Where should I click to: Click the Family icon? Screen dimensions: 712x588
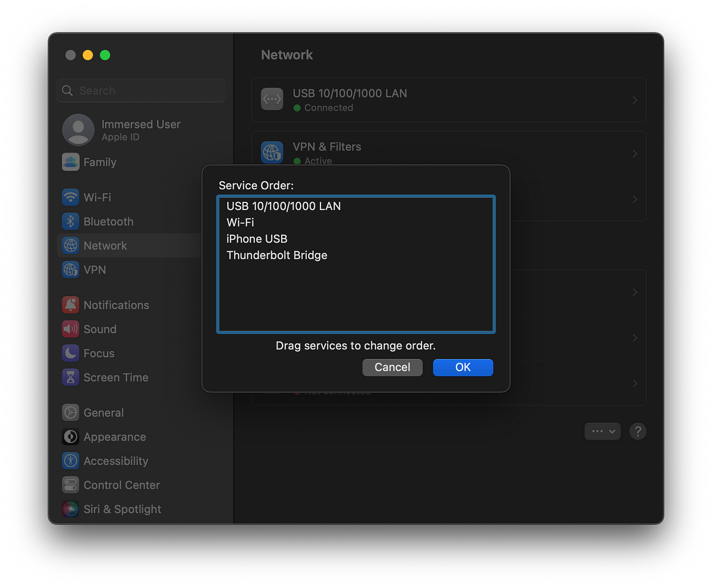[x=71, y=162]
